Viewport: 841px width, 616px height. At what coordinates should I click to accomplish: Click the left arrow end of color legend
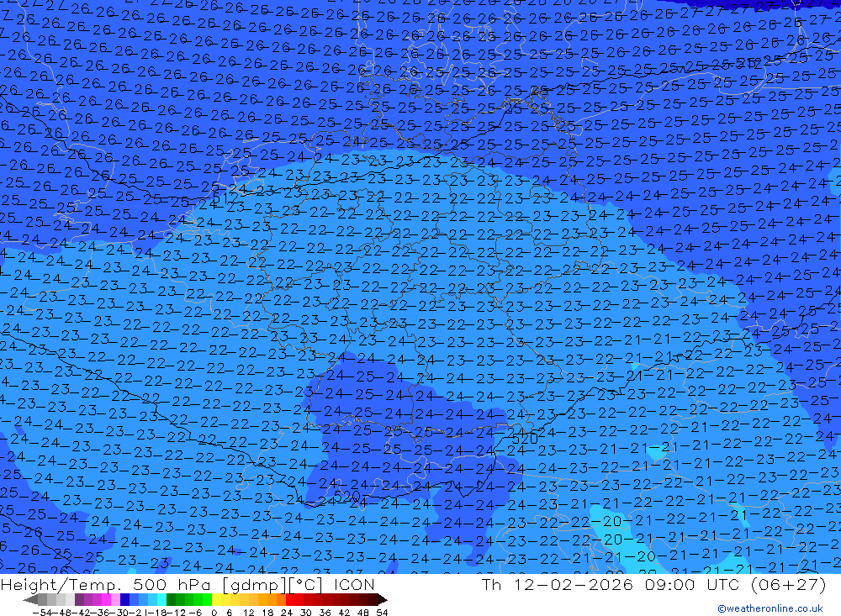point(30,599)
